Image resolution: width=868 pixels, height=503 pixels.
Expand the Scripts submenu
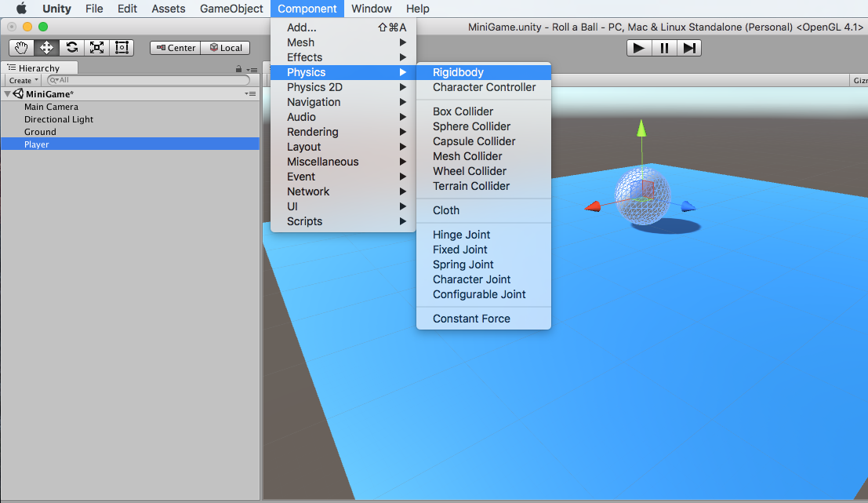tap(343, 221)
